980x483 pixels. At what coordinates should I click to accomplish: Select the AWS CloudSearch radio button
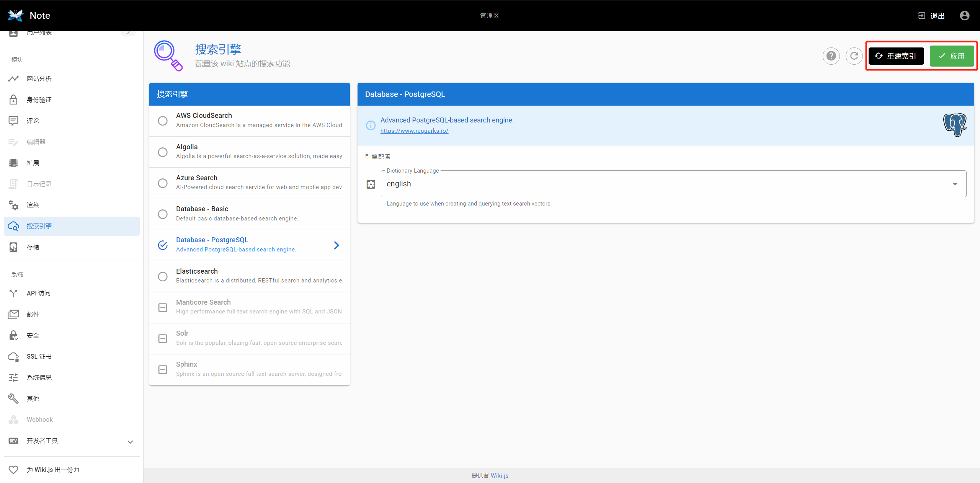coord(163,121)
